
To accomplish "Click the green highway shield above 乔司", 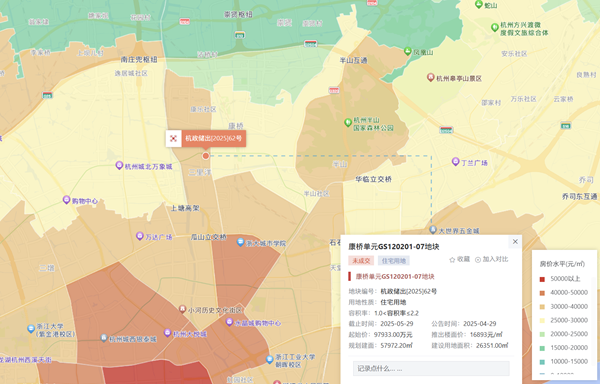I will (566, 125).
